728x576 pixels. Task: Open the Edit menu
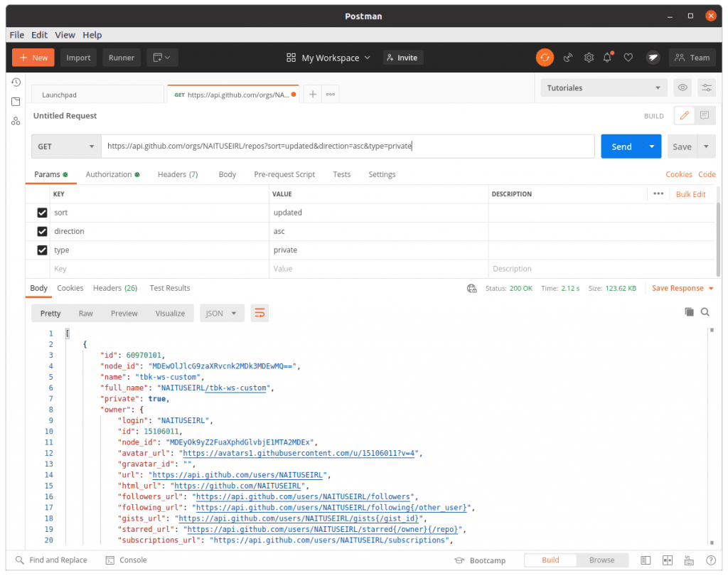39,35
